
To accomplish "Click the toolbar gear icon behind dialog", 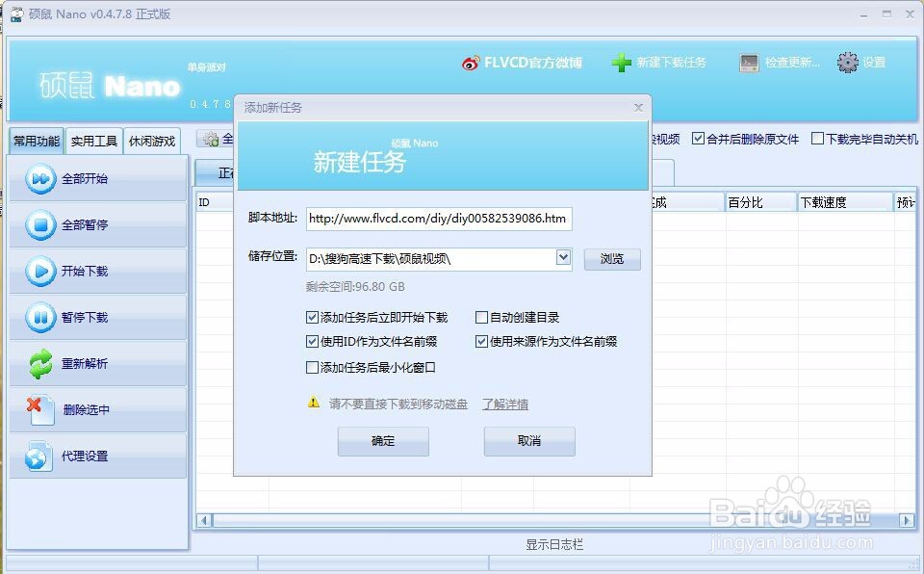I will pos(211,140).
